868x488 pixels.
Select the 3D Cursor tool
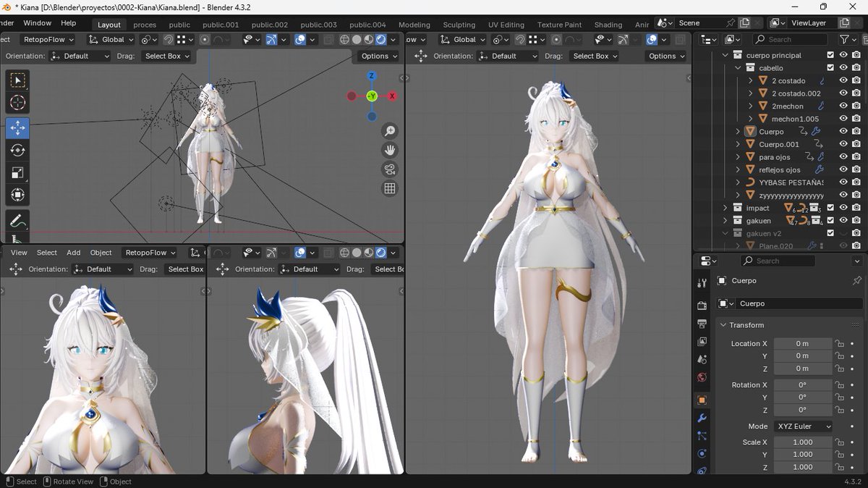click(17, 104)
